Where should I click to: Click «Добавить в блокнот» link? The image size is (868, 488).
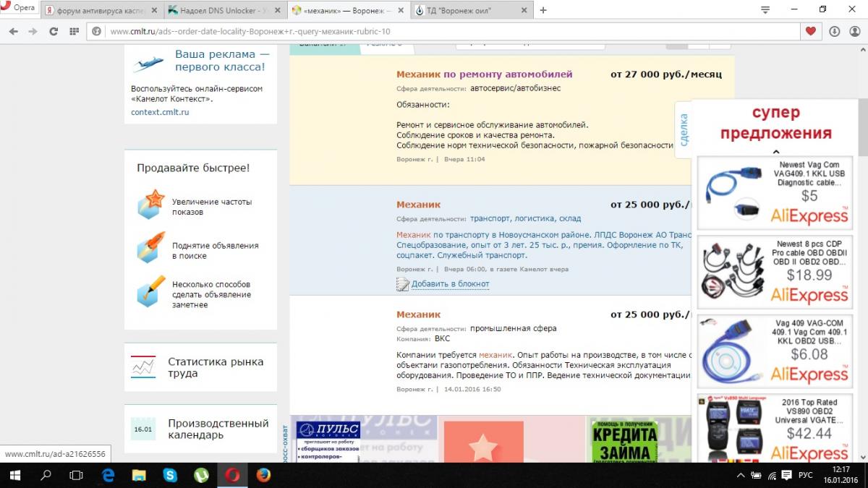point(450,284)
